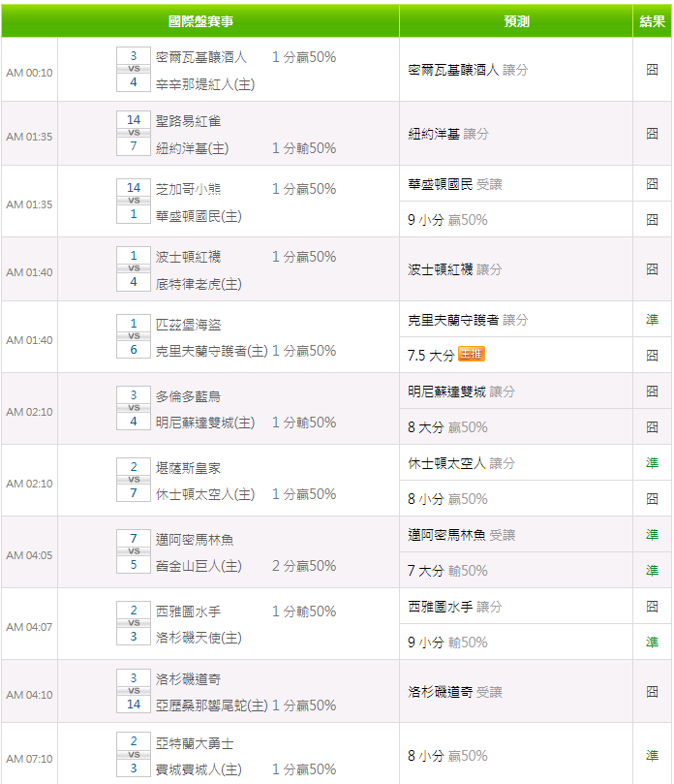Click the 8 小分 贏50% prediction for 費城費城人

pyautogui.click(x=447, y=756)
